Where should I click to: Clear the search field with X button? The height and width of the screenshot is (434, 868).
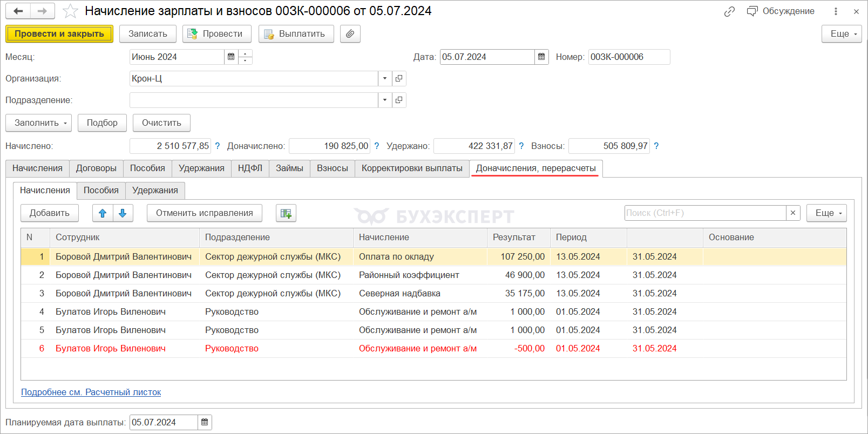point(792,213)
